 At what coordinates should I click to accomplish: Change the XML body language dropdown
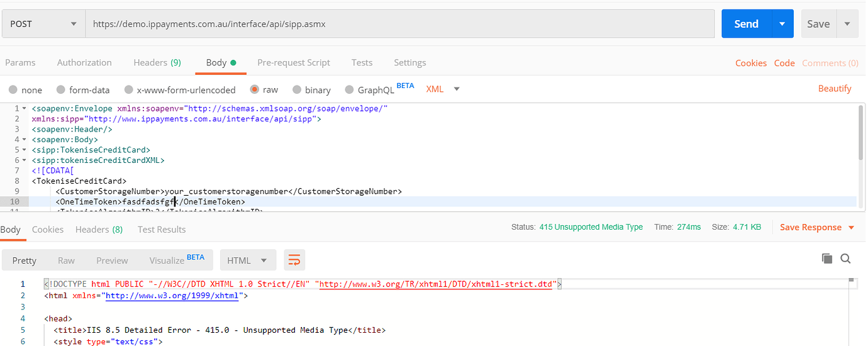pos(443,89)
